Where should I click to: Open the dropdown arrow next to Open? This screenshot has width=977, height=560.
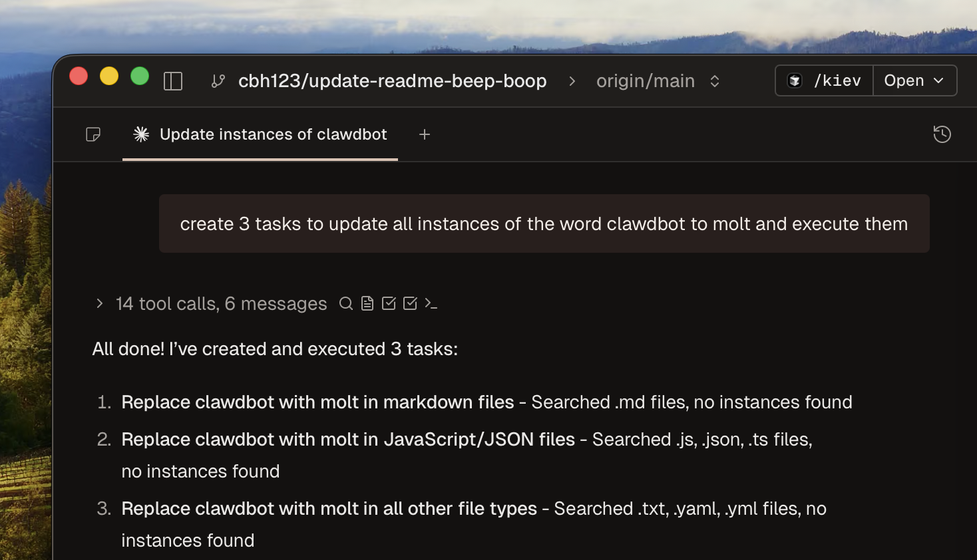(x=938, y=80)
